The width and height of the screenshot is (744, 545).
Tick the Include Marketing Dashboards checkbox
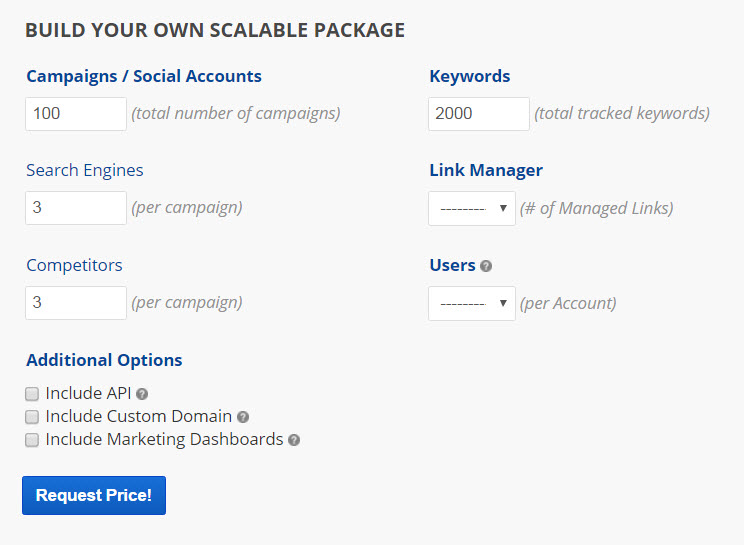point(32,440)
